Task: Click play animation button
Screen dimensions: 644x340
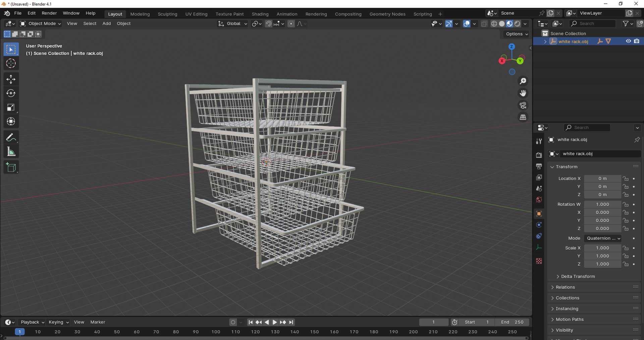Action: tap(274, 322)
